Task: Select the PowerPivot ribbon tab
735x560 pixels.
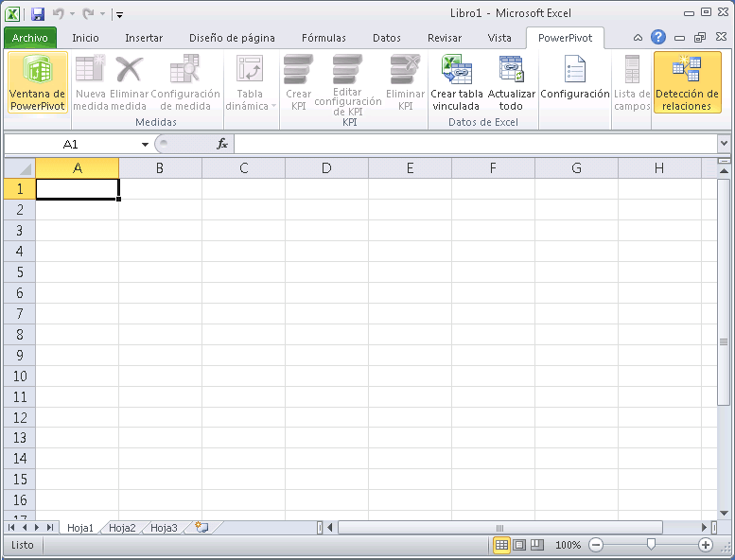Action: coord(565,38)
